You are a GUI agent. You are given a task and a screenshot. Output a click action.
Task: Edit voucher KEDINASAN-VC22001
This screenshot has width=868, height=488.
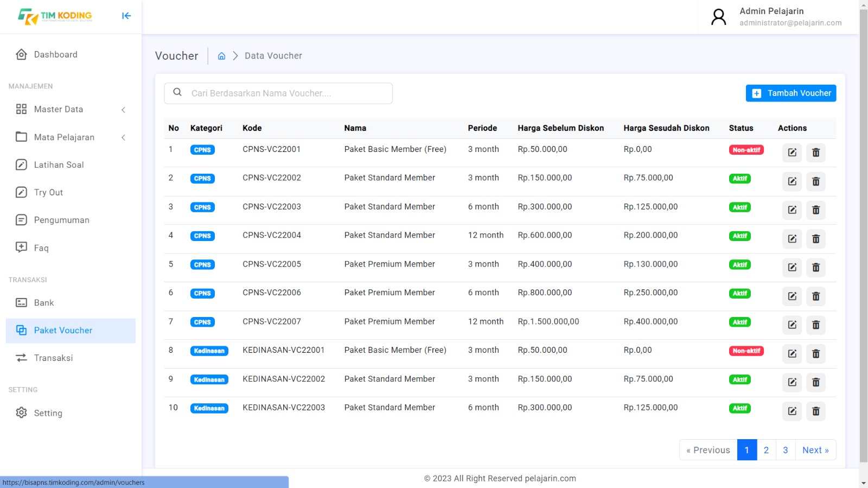(x=792, y=354)
